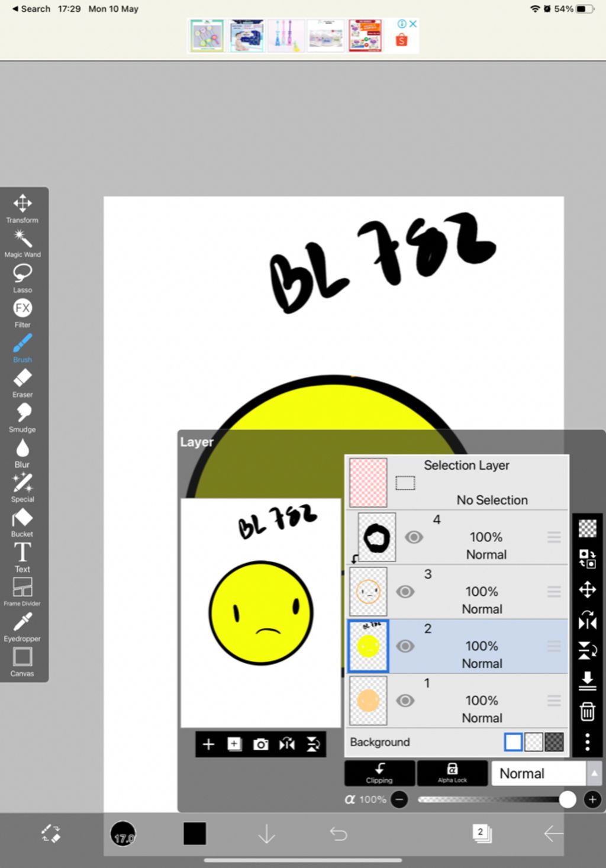606x868 pixels.
Task: Click the opacity slider handle
Action: pos(568,800)
